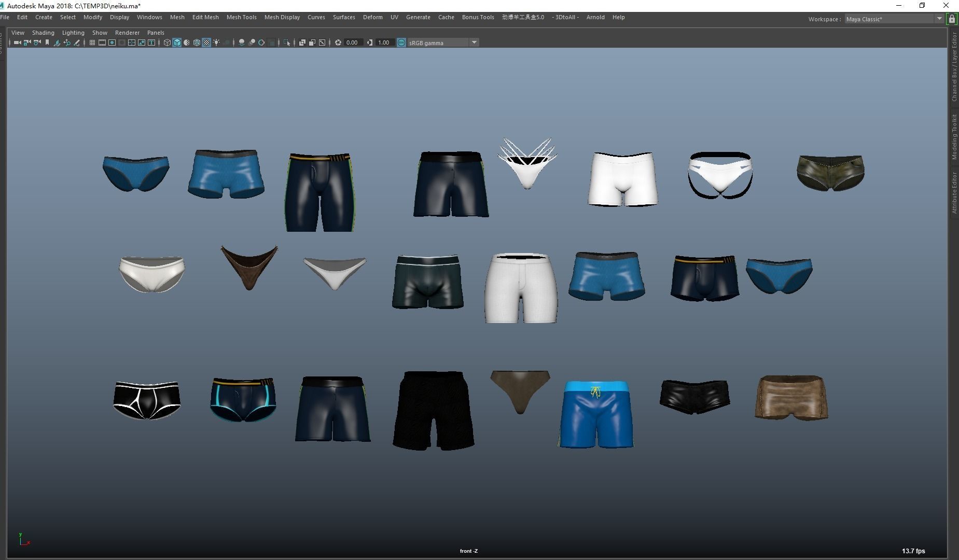959x560 pixels.
Task: Open the panel Lighting menu
Action: (73, 33)
